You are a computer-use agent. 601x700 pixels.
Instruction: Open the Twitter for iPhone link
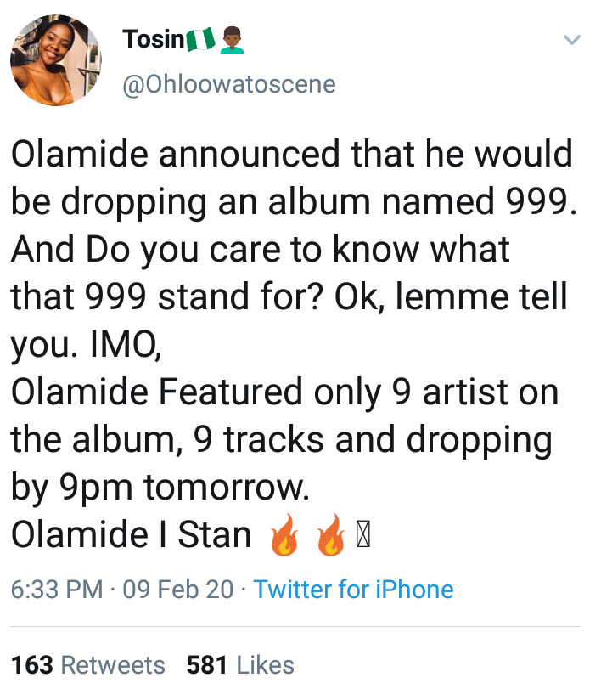pos(353,590)
